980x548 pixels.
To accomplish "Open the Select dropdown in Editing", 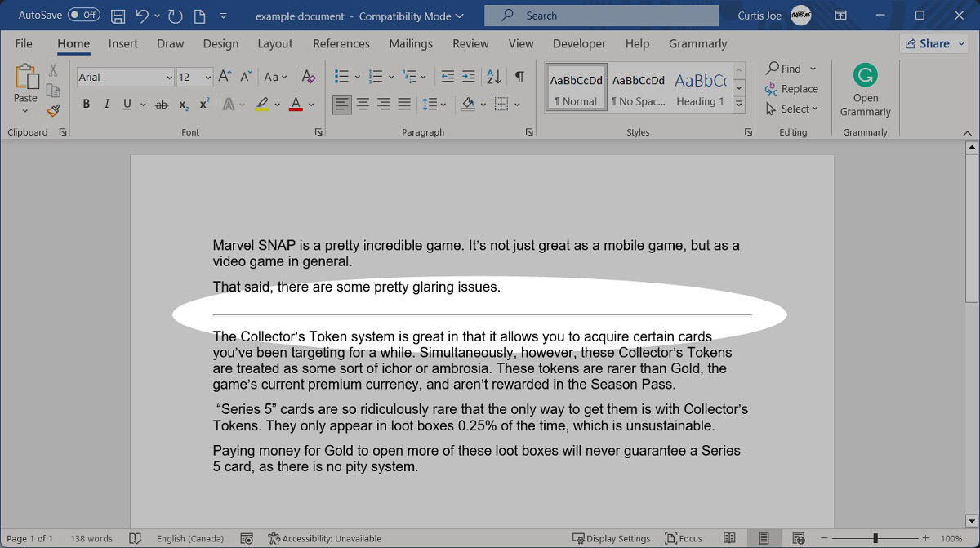I will (x=791, y=109).
